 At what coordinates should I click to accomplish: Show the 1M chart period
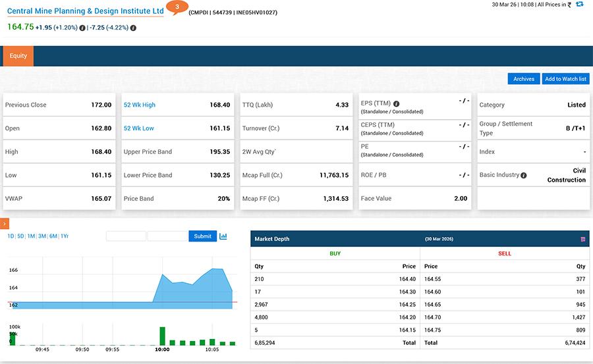click(31, 236)
